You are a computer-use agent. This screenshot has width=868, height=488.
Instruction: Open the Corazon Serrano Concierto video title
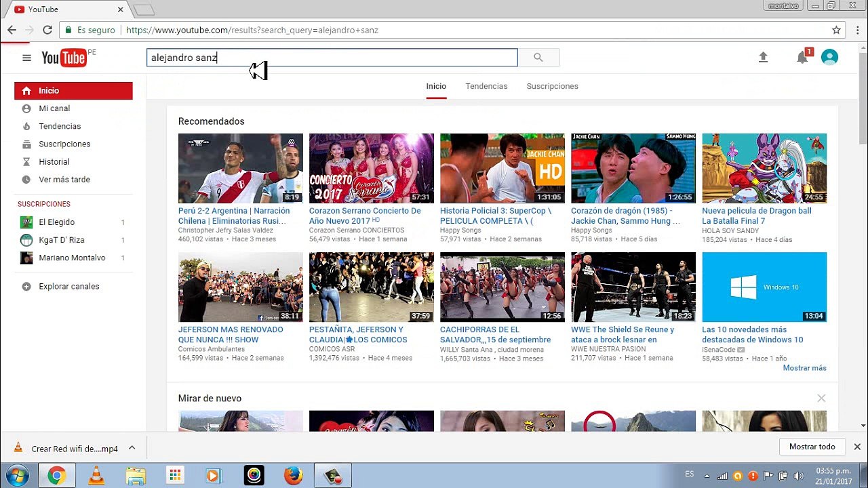pos(365,216)
